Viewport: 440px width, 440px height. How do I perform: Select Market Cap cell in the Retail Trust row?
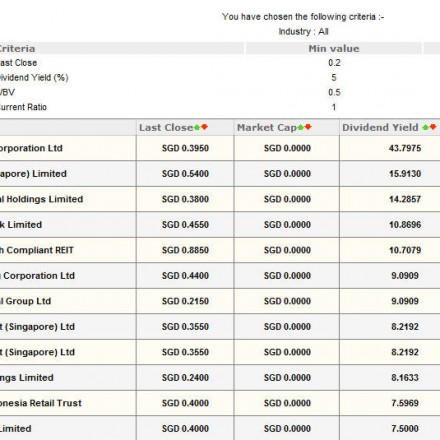pos(287,403)
